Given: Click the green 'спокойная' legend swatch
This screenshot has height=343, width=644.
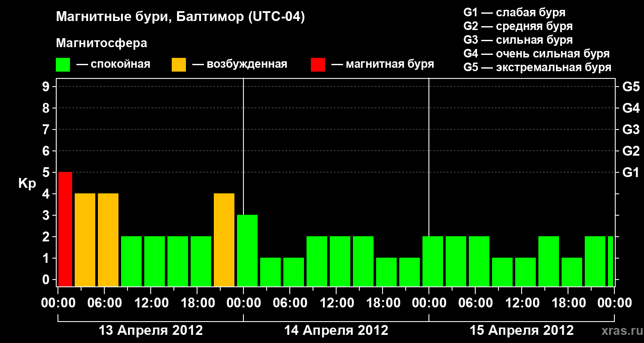Looking at the screenshot, I should 63,65.
